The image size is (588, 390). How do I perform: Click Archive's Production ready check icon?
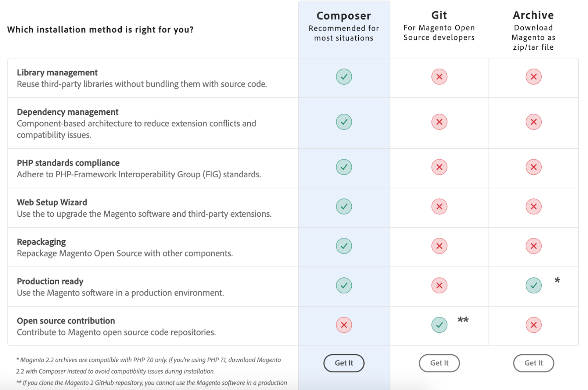point(534,286)
